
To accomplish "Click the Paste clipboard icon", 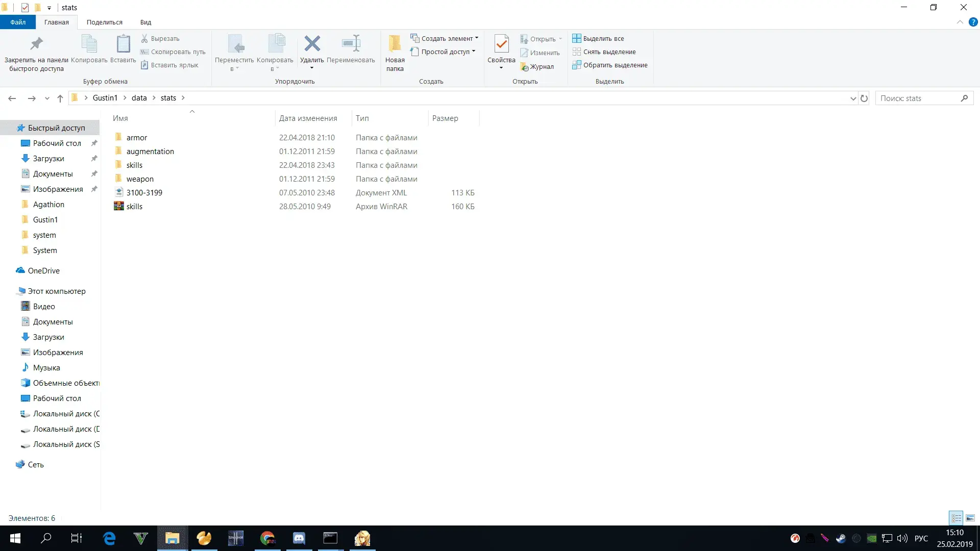I will [123, 44].
